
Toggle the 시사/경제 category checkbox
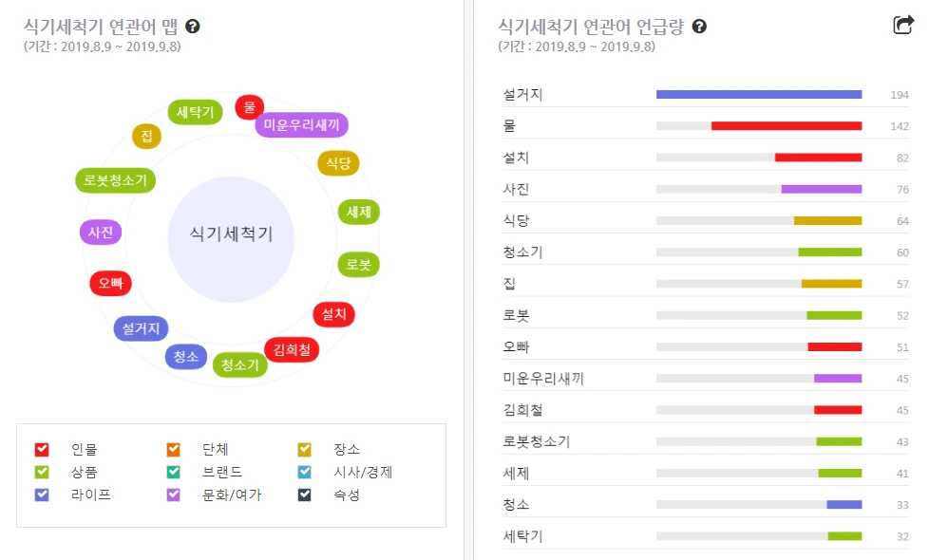coord(304,472)
